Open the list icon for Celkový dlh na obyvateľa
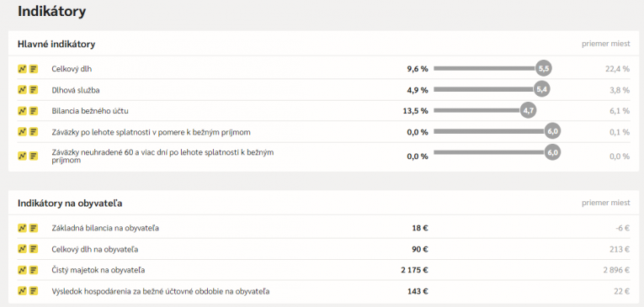 [34, 249]
